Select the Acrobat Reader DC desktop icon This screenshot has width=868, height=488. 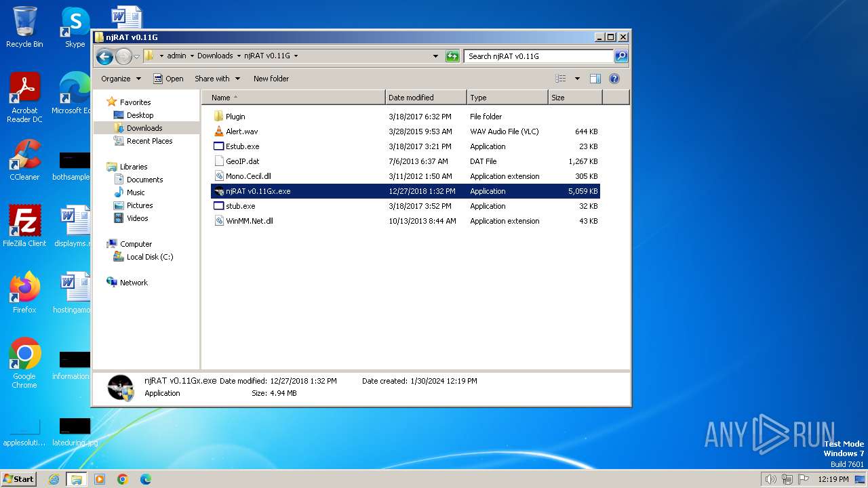click(24, 98)
